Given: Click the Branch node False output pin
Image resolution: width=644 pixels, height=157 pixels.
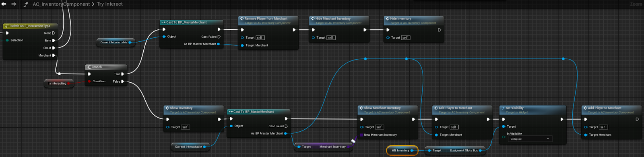Looking at the screenshot, I should [123, 82].
